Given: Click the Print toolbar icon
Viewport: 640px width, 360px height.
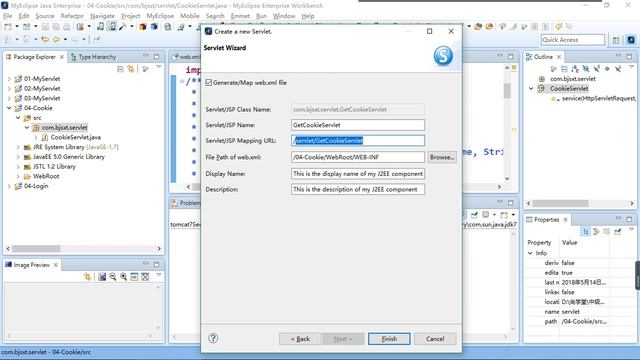Looking at the screenshot, I should [x=67, y=27].
